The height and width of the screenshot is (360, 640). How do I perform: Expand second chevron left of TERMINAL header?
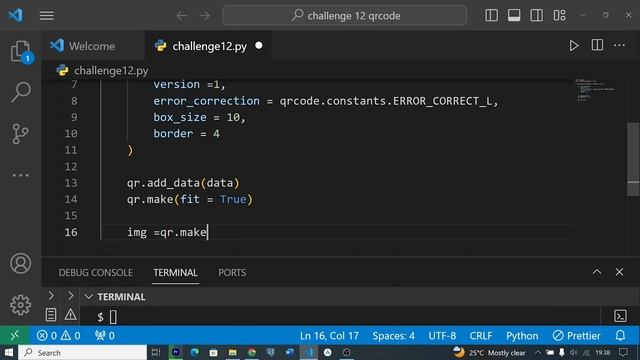pyautogui.click(x=70, y=296)
